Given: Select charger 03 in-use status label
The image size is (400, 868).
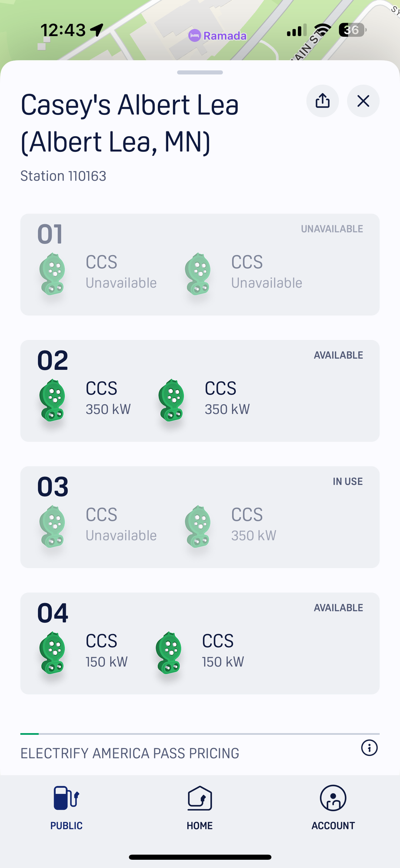Looking at the screenshot, I should tap(347, 481).
